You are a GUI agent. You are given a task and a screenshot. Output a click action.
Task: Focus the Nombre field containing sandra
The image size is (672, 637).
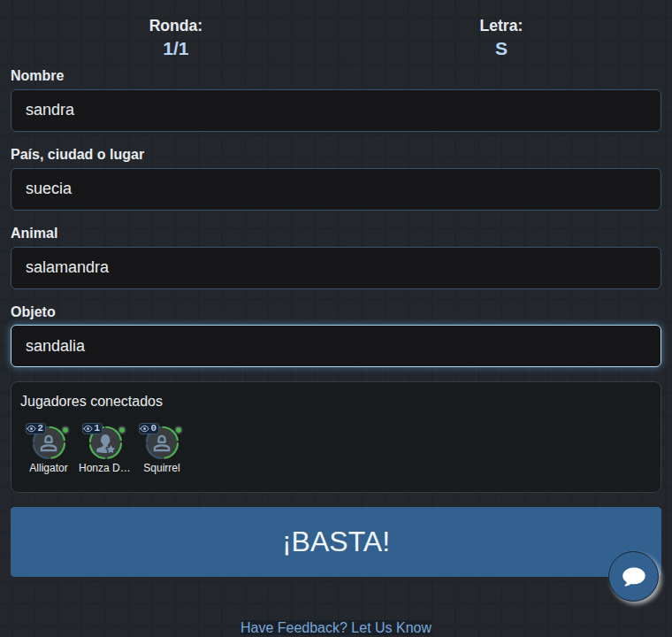(336, 111)
